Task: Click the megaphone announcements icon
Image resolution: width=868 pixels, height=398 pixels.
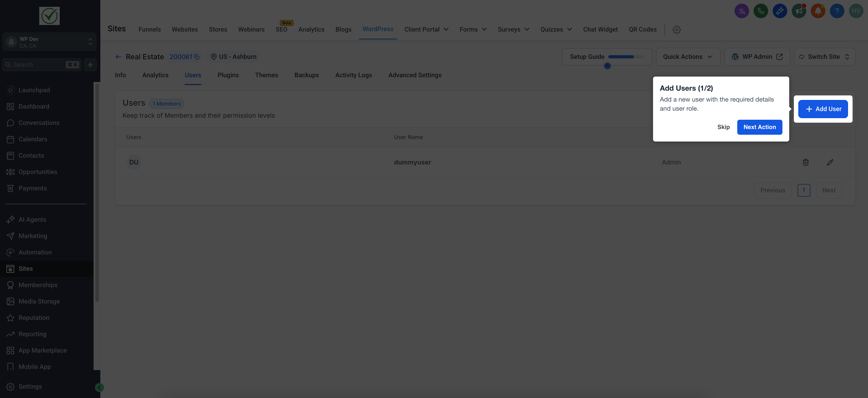Action: [x=799, y=11]
